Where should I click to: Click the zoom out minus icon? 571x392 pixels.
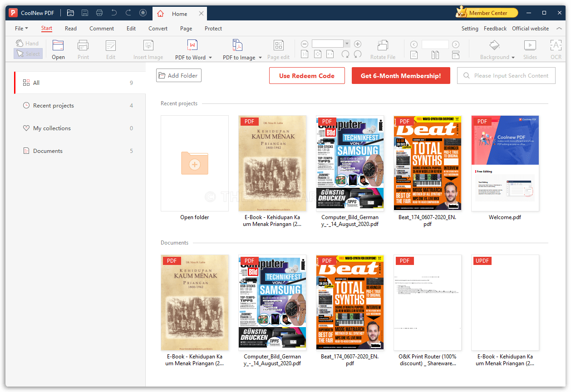click(305, 44)
